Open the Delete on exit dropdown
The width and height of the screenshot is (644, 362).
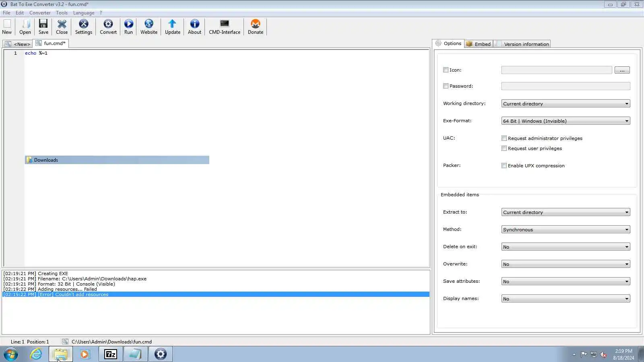(566, 247)
